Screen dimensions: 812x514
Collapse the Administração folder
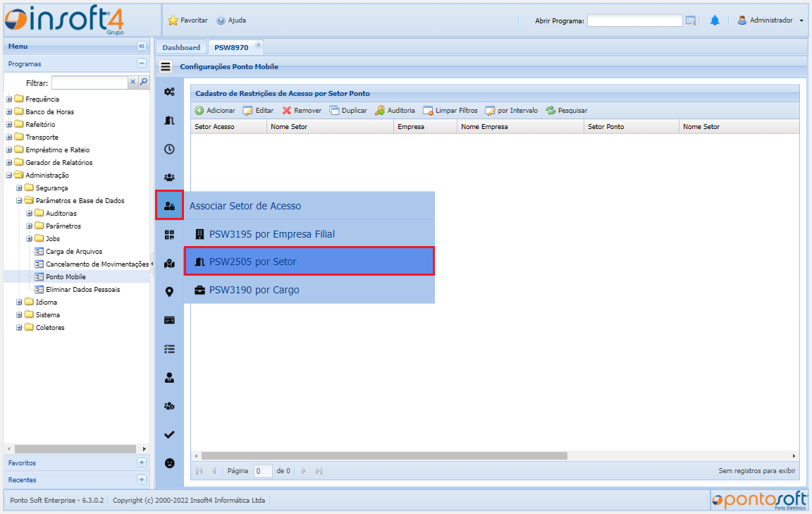9,176
